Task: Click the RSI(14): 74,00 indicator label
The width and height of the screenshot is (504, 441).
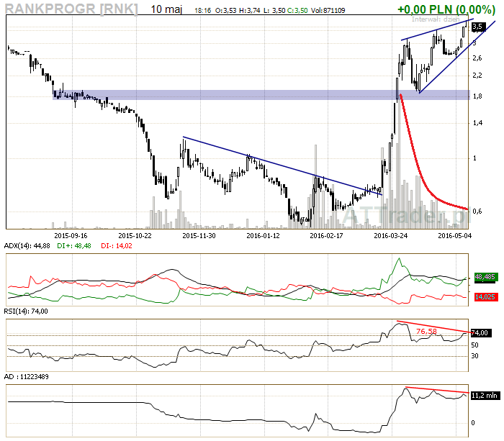Action: (26, 312)
